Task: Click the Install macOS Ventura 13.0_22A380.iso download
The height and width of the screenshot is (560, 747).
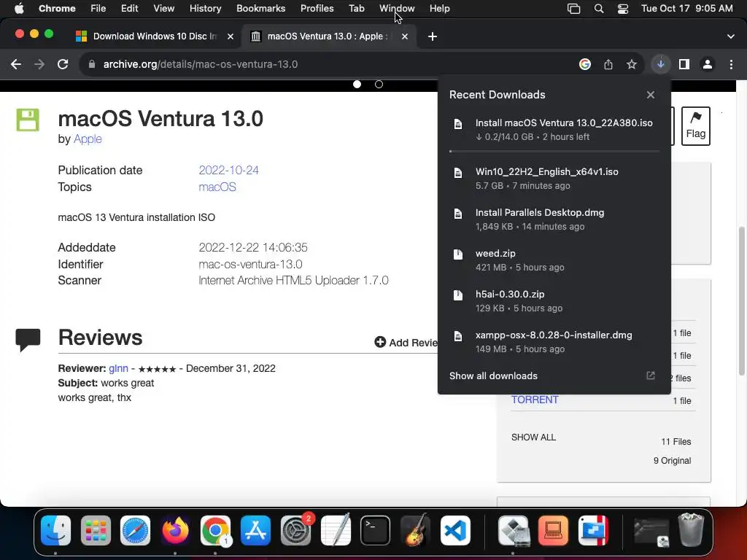Action: pos(554,130)
